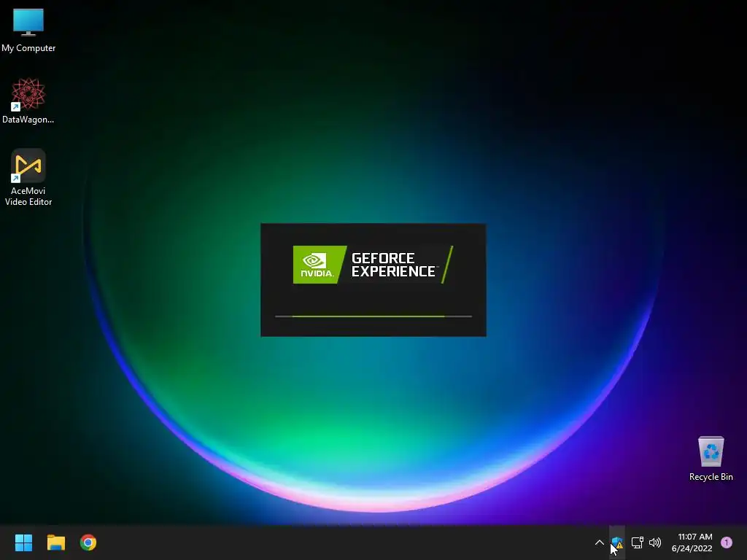Open the notification badge showing 1
The width and height of the screenshot is (747, 560).
pos(727,542)
